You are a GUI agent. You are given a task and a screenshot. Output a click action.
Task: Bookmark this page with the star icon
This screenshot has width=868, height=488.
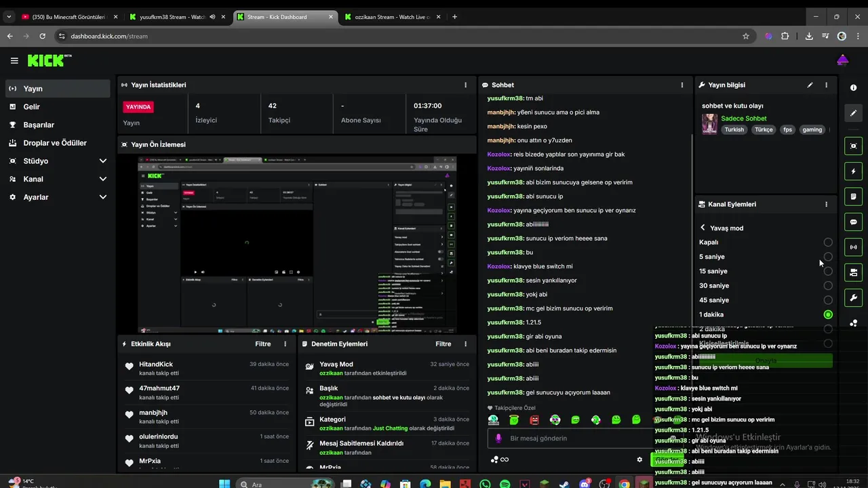click(x=746, y=36)
